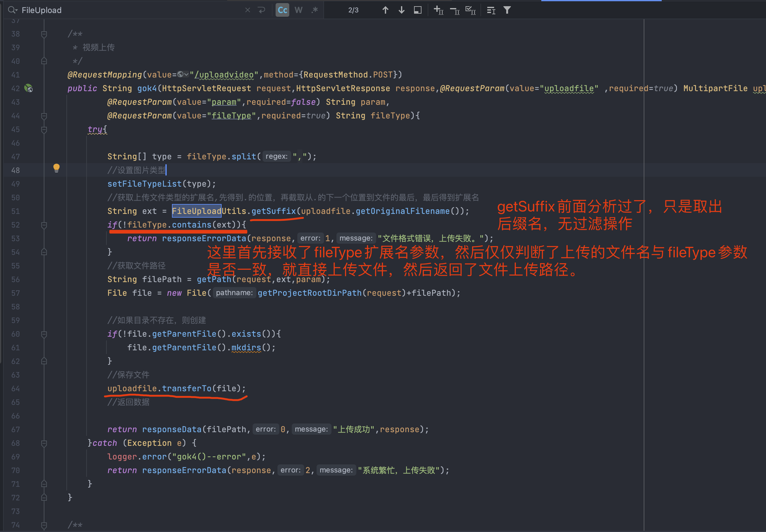
Task: Toggle Regex search option
Action: pos(315,10)
